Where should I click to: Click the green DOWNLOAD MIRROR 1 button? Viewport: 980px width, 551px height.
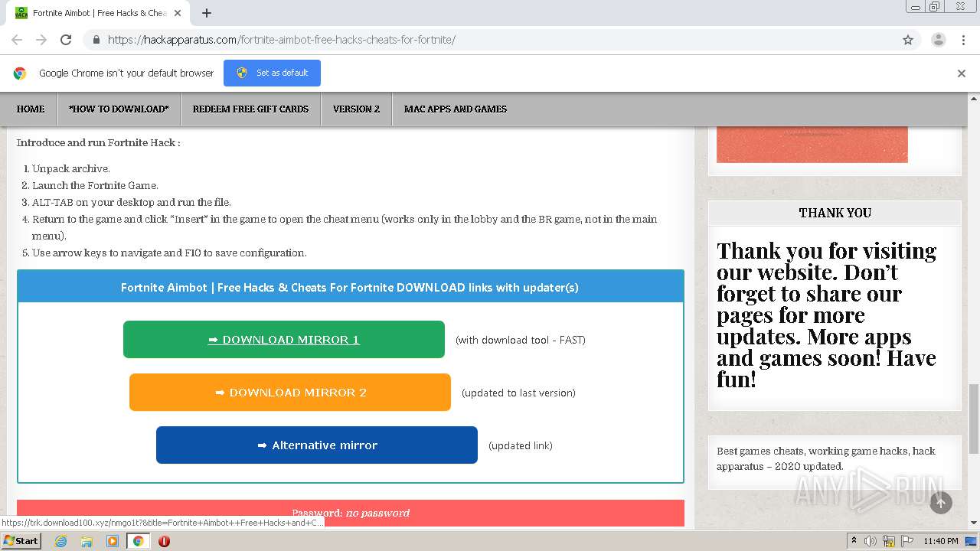pyautogui.click(x=283, y=340)
